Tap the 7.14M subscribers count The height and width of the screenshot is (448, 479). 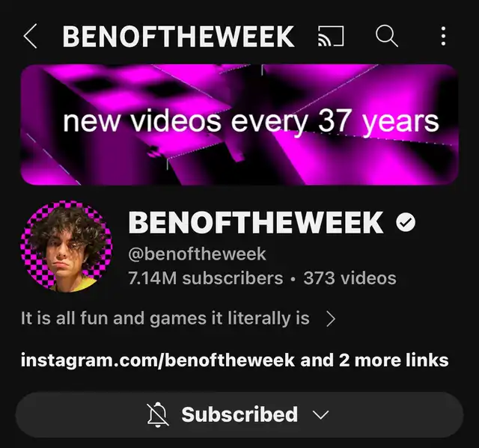coord(206,278)
